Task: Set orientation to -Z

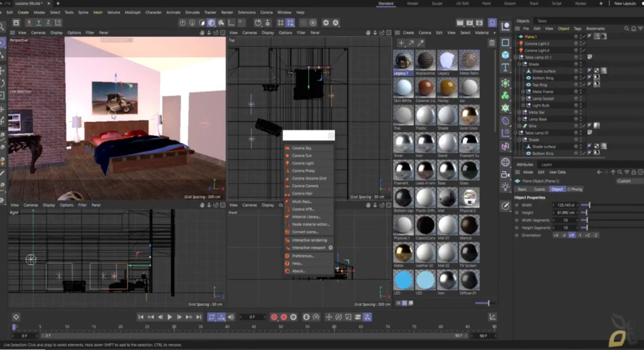Action: tap(596, 235)
